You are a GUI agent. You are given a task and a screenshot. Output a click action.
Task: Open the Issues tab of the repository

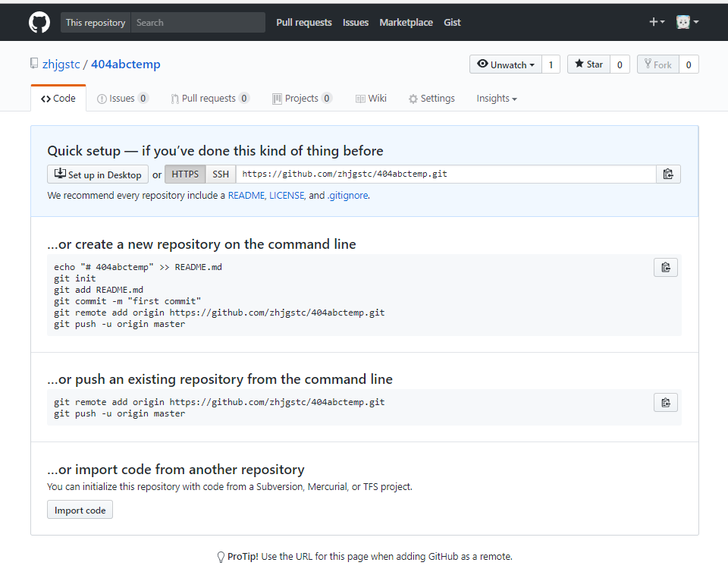[x=123, y=99]
